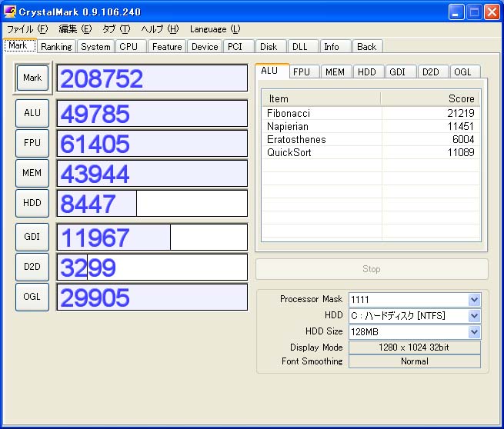Click the GDI score bar 11967

pyautogui.click(x=152, y=237)
